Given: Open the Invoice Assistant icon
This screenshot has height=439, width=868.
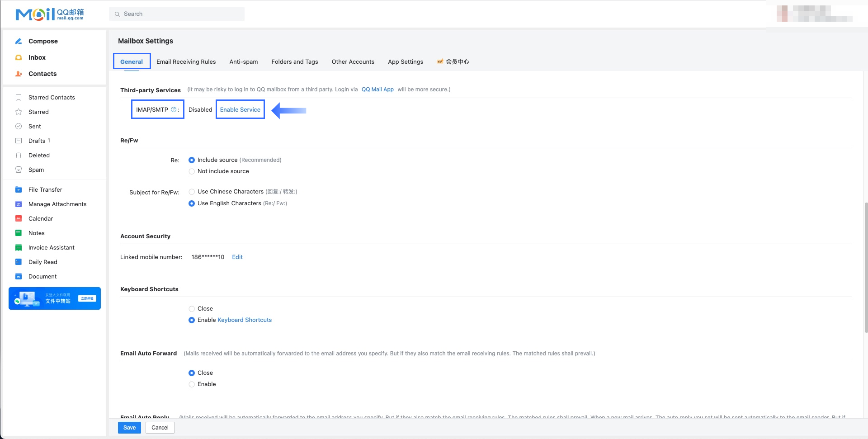Looking at the screenshot, I should point(19,247).
